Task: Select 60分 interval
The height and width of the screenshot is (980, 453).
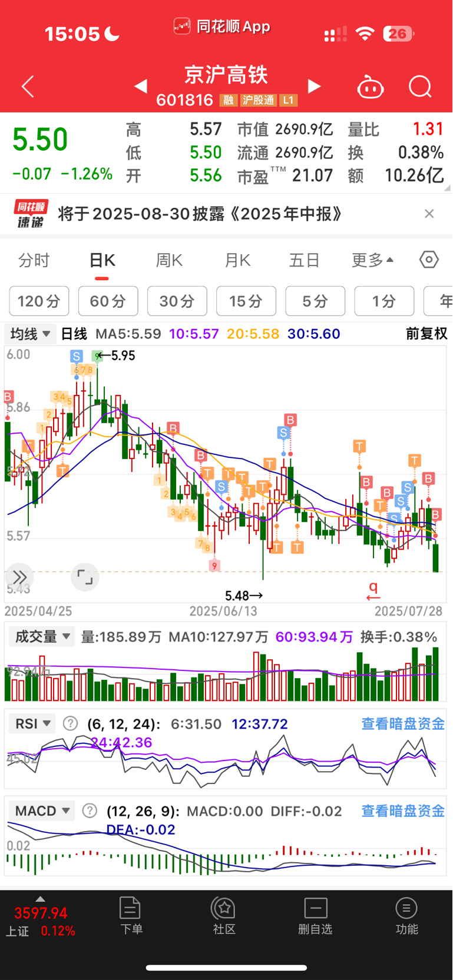Action: tap(108, 301)
